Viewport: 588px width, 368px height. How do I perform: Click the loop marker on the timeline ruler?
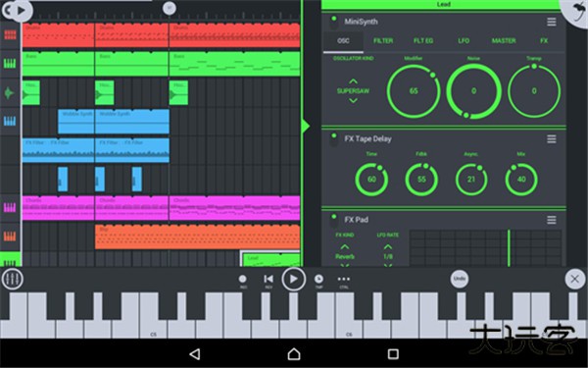(170, 8)
